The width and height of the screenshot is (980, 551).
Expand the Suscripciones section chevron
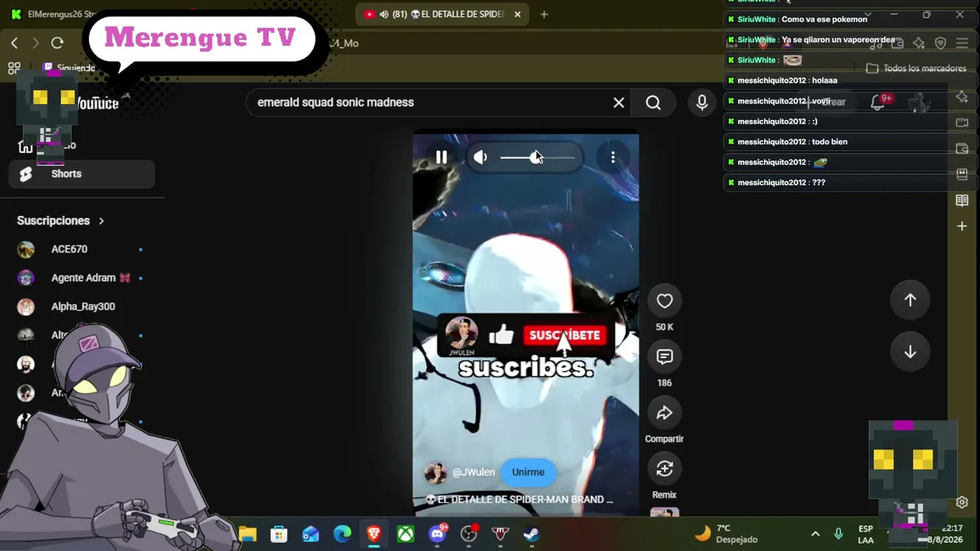(x=101, y=221)
